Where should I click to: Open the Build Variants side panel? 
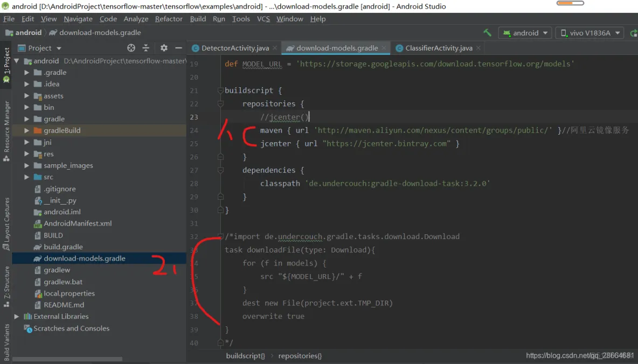[6, 341]
